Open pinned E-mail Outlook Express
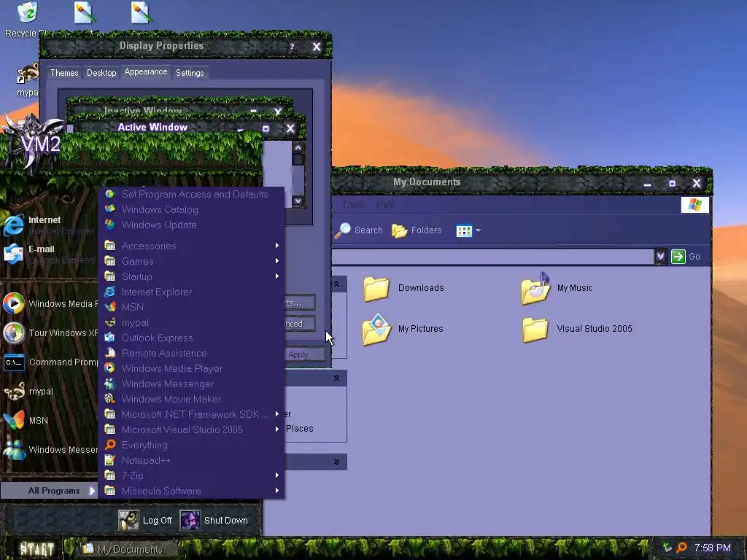 (x=49, y=254)
